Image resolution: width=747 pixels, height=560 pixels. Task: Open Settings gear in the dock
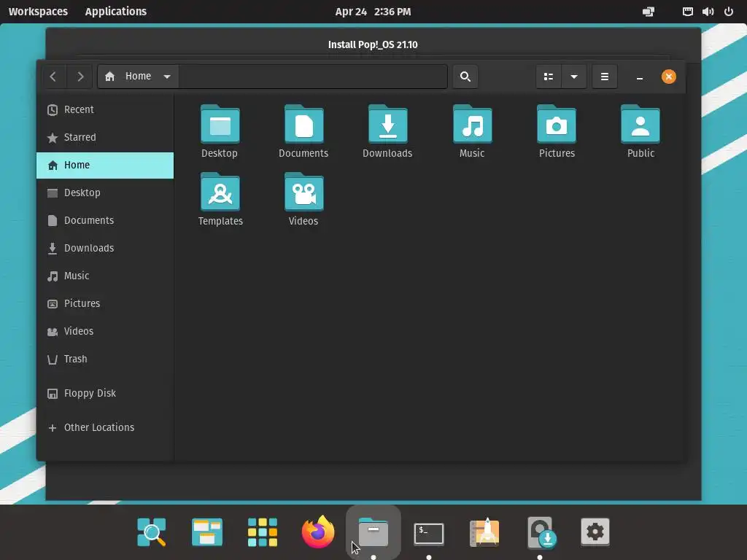[x=595, y=532]
